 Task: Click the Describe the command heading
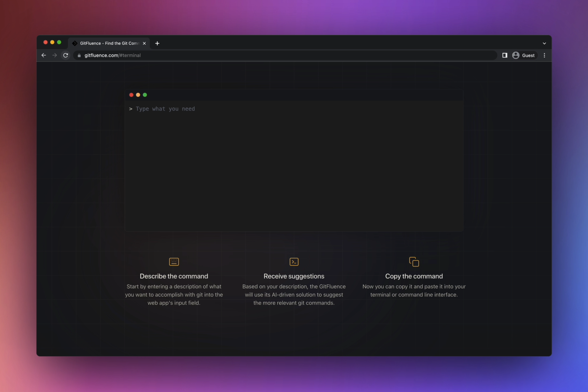pos(174,276)
